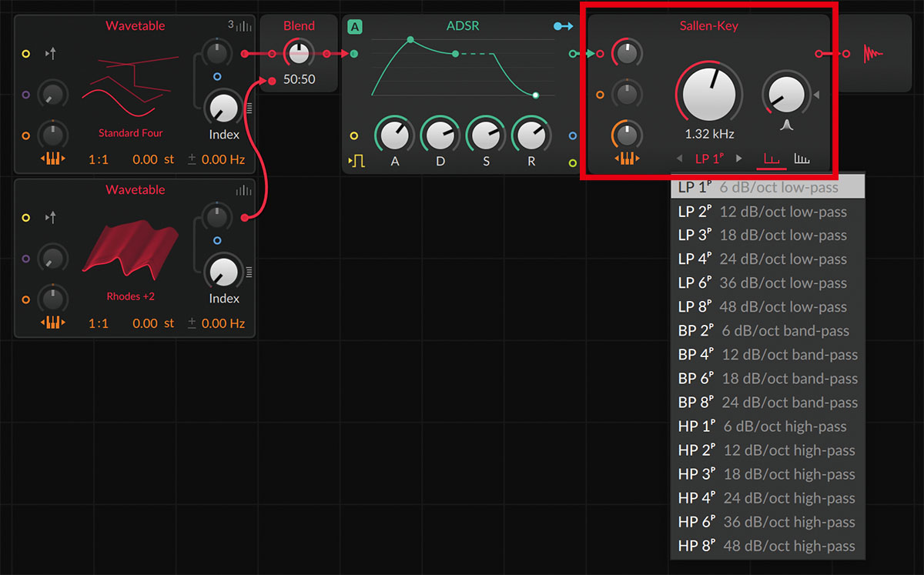Choose LP 6 36 dB/oct low-pass
Viewport: 924px width, 575px height.
[x=768, y=283]
